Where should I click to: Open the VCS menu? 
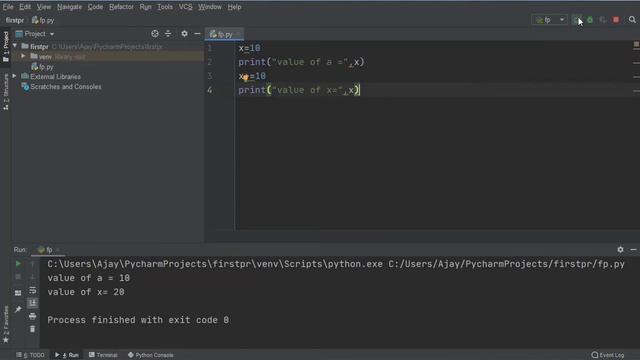coord(185,7)
